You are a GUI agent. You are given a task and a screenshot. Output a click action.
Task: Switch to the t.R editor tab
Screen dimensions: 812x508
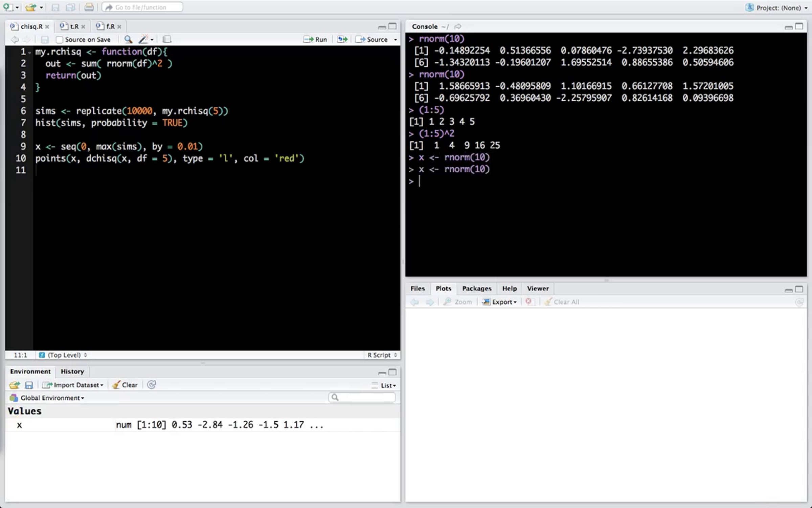(x=74, y=26)
